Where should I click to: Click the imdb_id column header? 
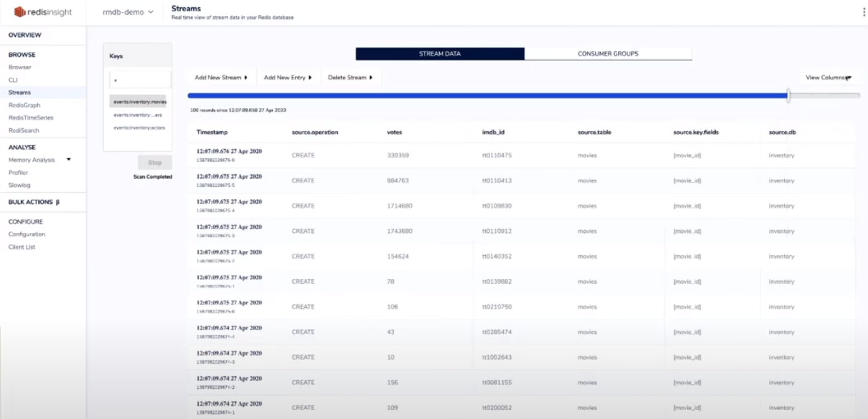(x=493, y=132)
